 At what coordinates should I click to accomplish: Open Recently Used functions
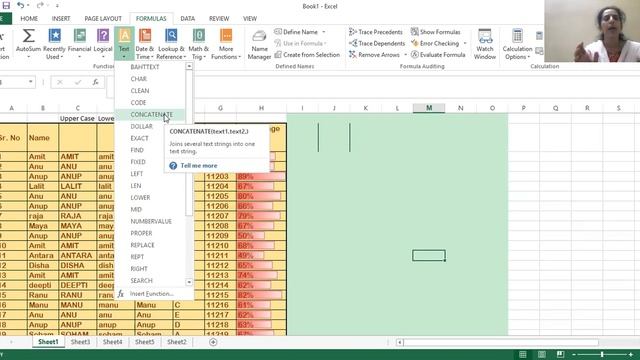pos(54,43)
